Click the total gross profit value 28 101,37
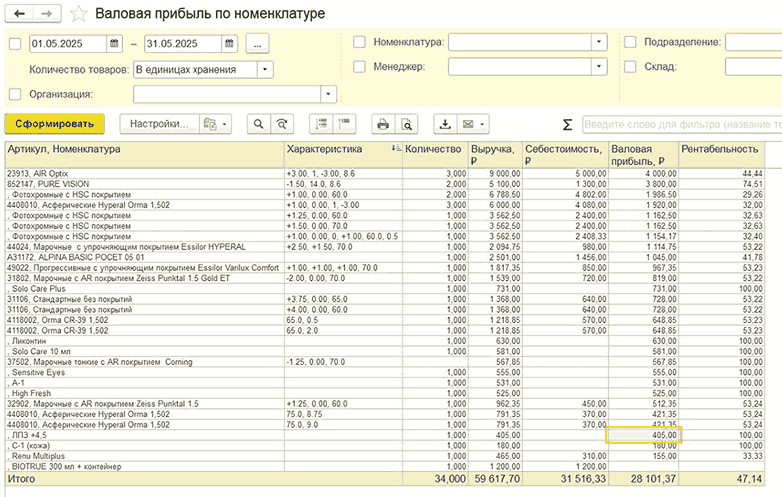 (653, 479)
